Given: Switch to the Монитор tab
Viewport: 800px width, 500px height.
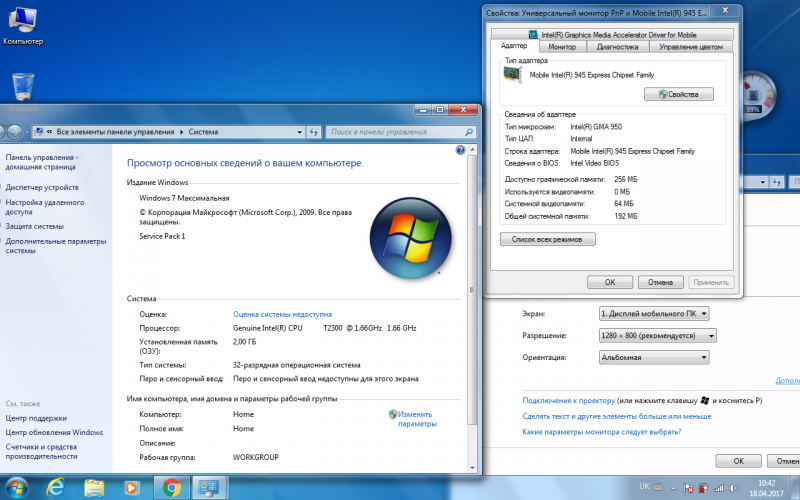Looking at the screenshot, I should (562, 47).
